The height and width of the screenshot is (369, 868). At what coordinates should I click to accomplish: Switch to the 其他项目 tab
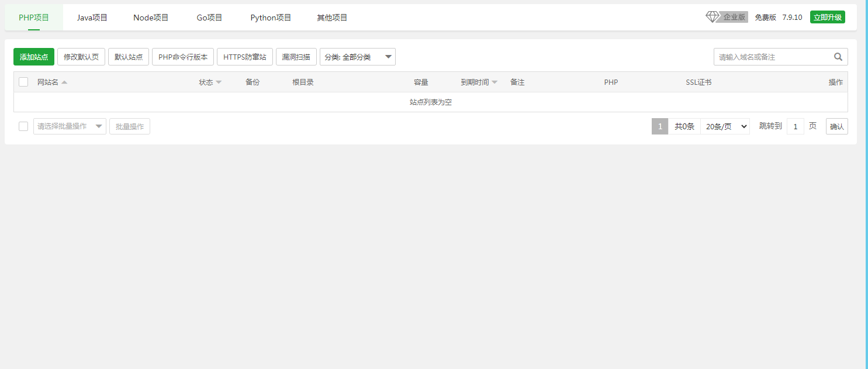pyautogui.click(x=332, y=18)
